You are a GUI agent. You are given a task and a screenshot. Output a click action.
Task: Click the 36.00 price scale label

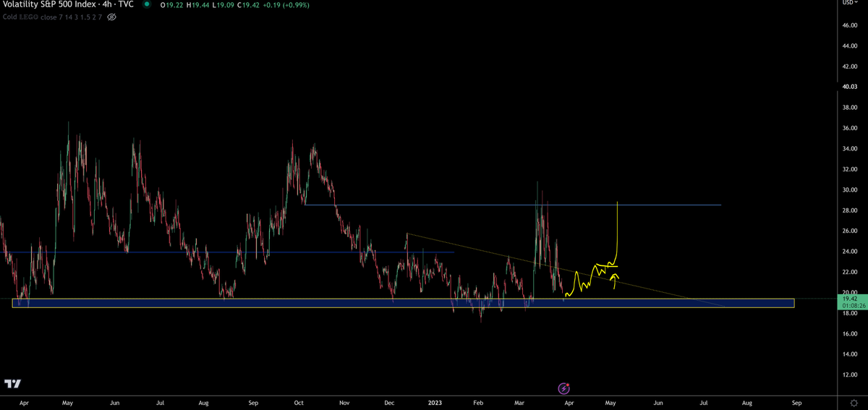tap(850, 128)
